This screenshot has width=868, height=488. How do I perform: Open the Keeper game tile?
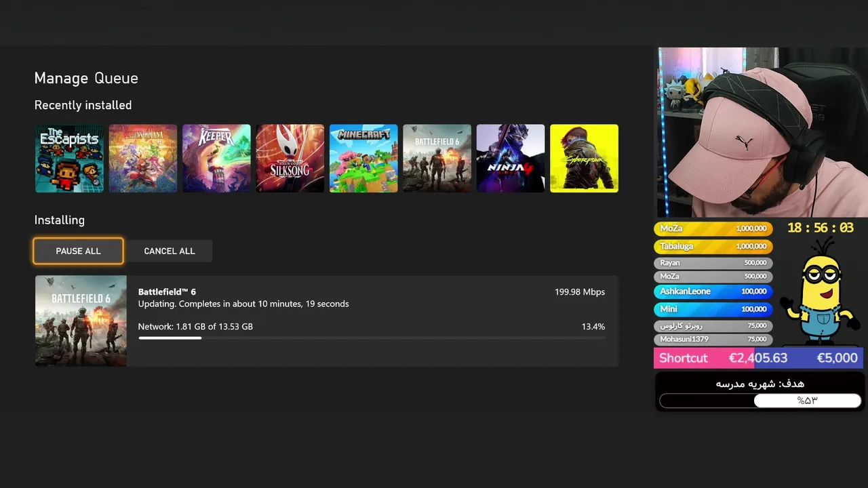[x=216, y=158]
